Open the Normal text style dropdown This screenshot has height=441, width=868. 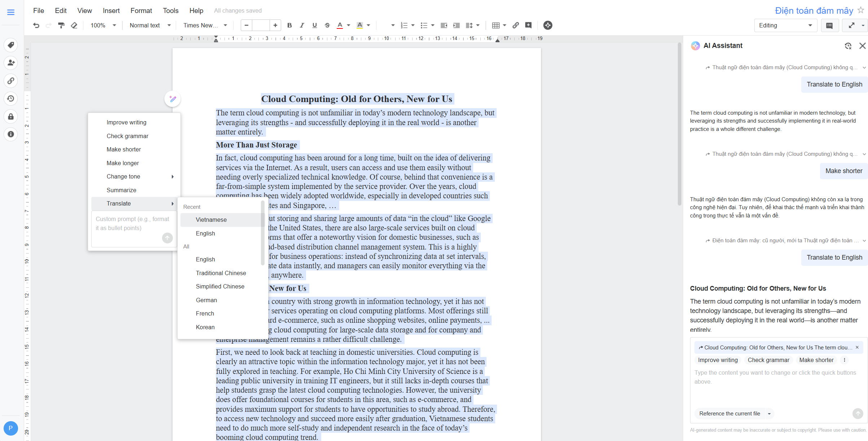150,25
